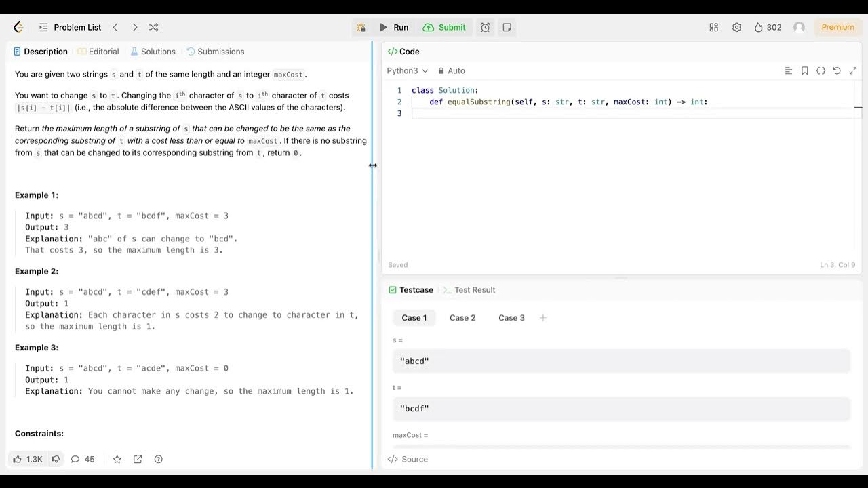This screenshot has height=488, width=868.
Task: Click the format code lines icon
Action: coord(788,70)
